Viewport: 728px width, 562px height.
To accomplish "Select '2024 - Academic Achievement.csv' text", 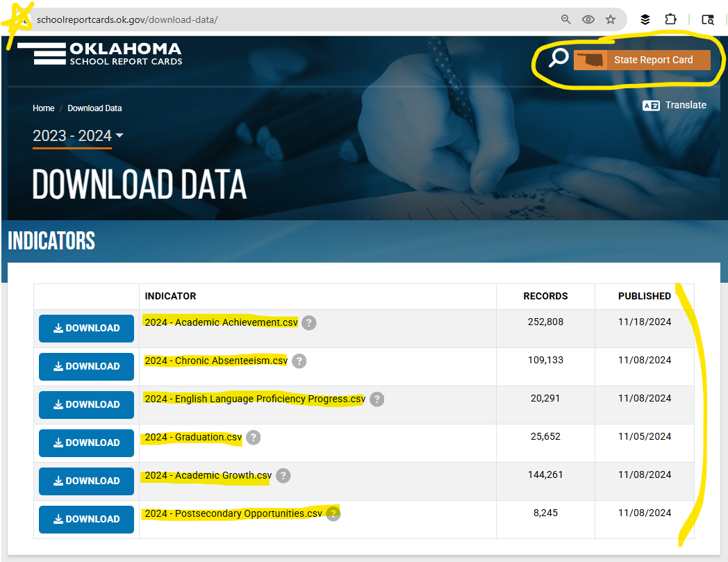I will click(221, 322).
